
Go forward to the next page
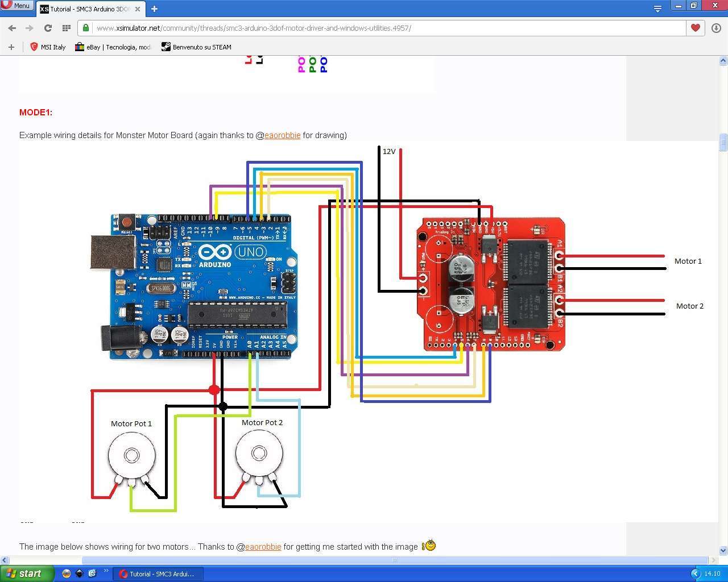[x=30, y=28]
